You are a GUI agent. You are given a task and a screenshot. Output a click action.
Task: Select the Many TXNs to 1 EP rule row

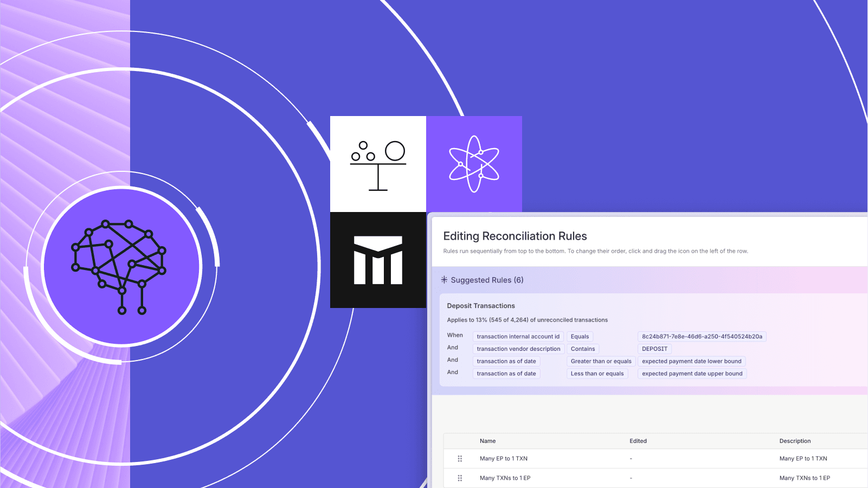tap(504, 478)
